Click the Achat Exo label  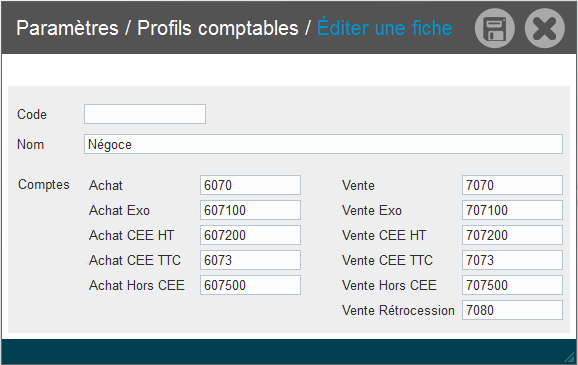pos(119,211)
